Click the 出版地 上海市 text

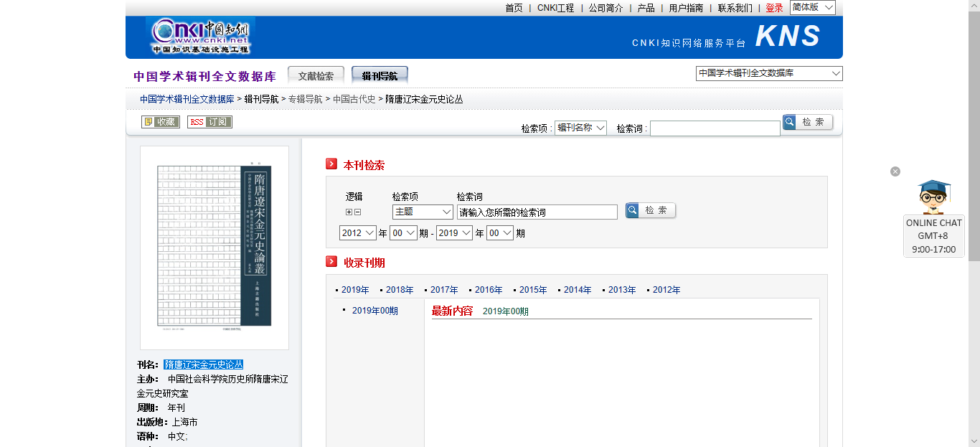tap(167, 422)
